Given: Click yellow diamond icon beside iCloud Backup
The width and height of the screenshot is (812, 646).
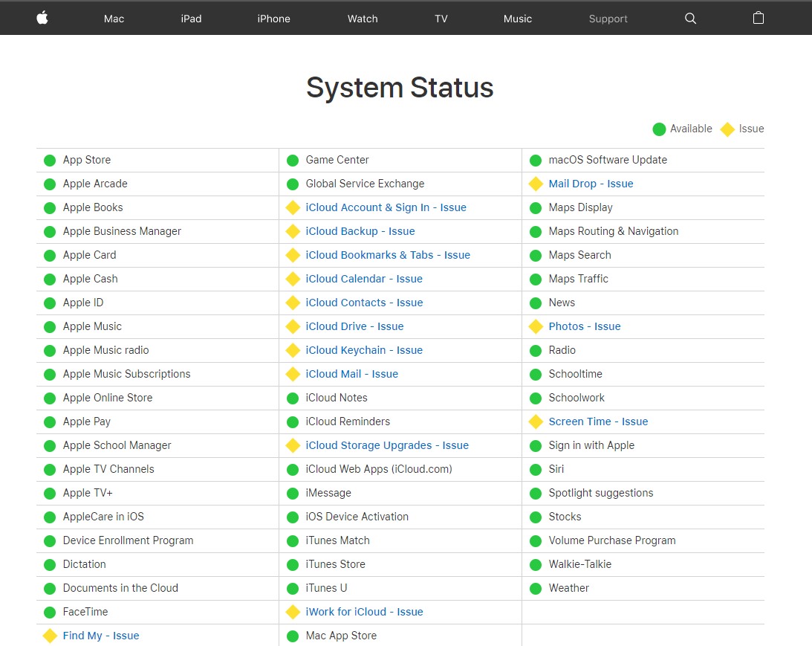Looking at the screenshot, I should click(293, 232).
